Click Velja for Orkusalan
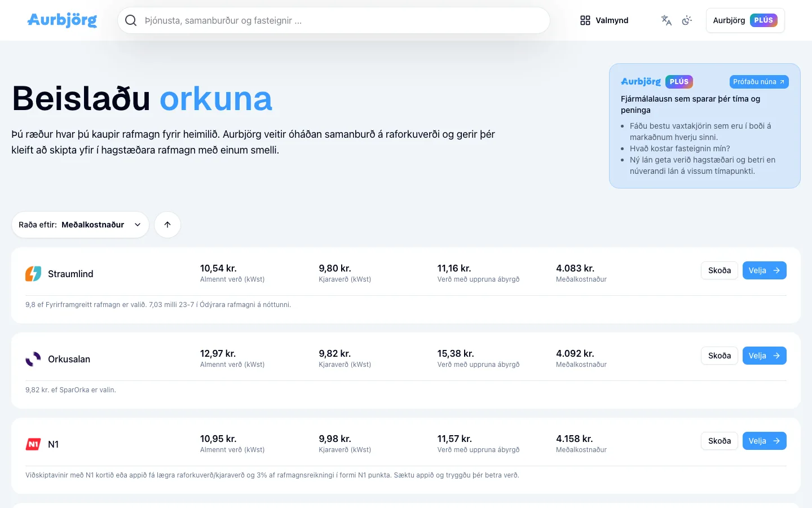This screenshot has height=508, width=812. (x=764, y=356)
